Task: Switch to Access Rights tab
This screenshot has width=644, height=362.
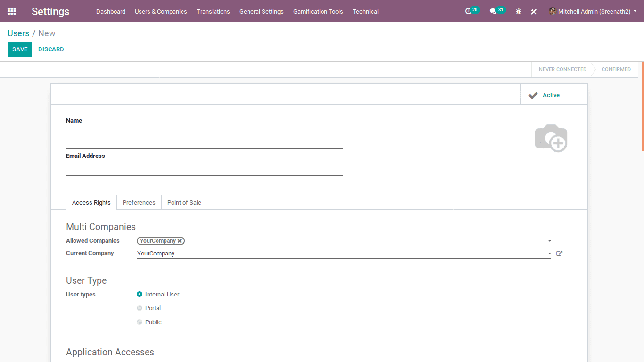Action: (x=91, y=202)
